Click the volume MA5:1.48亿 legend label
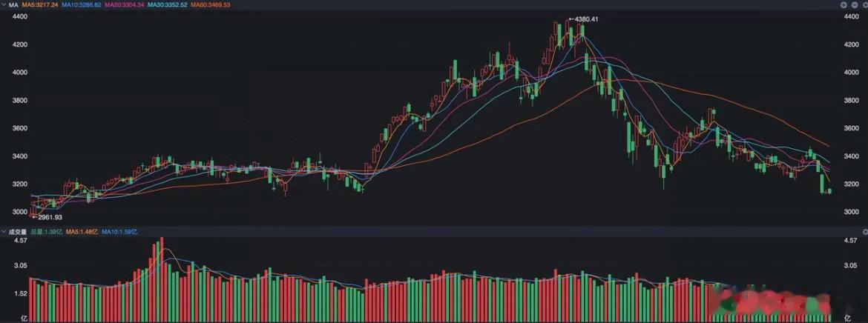Viewport: 868px width, 323px height. 82,232
